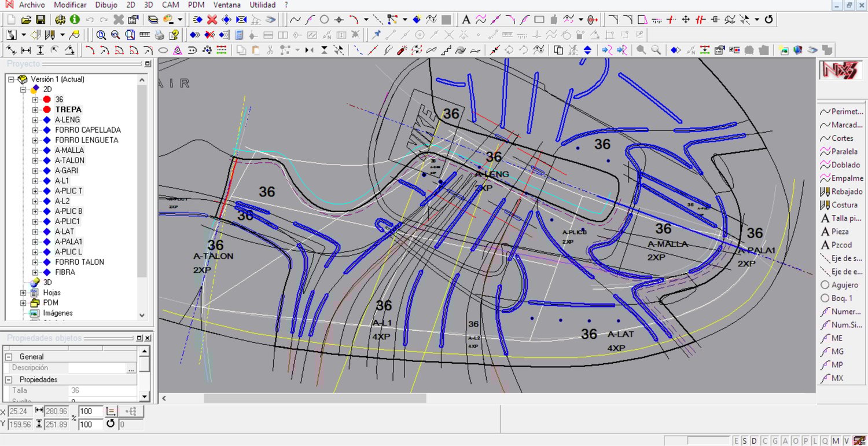Viewport: 868px width, 446px height.
Task: Click the circle drawing tool icon
Action: click(x=325, y=20)
